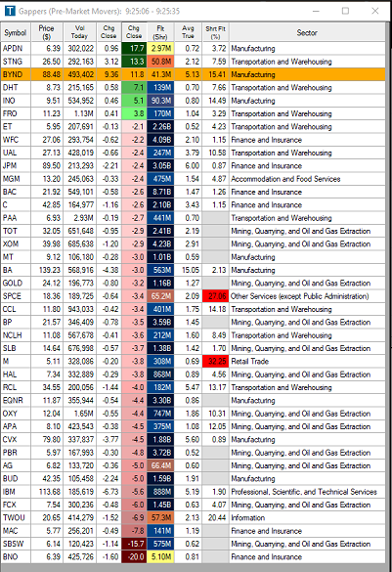Click the red 32.25 short float cell for M

pyautogui.click(x=215, y=362)
